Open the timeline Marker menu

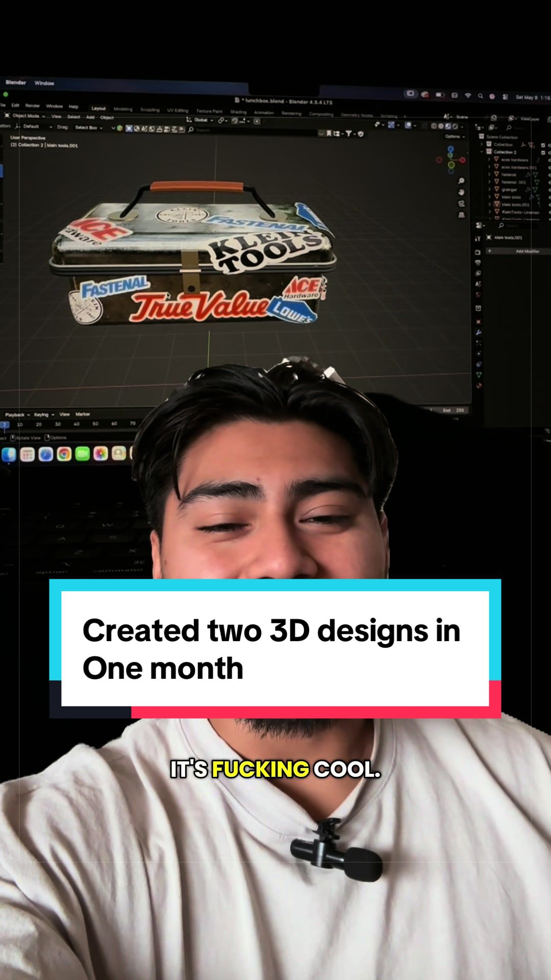[x=83, y=414]
